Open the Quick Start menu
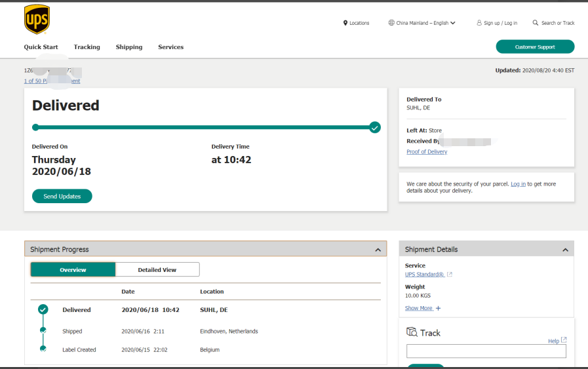 click(41, 47)
